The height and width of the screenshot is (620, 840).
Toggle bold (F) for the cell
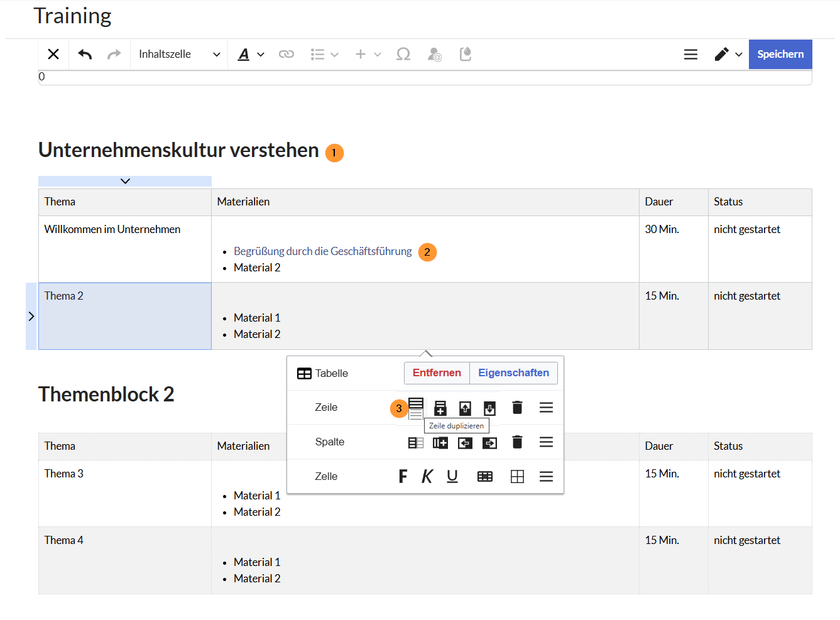(403, 477)
